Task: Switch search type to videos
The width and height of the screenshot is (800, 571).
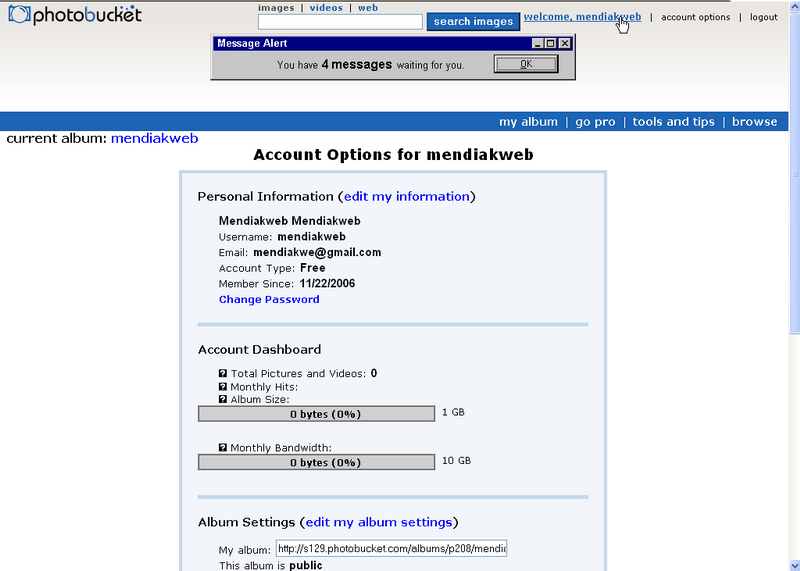Action: point(326,8)
